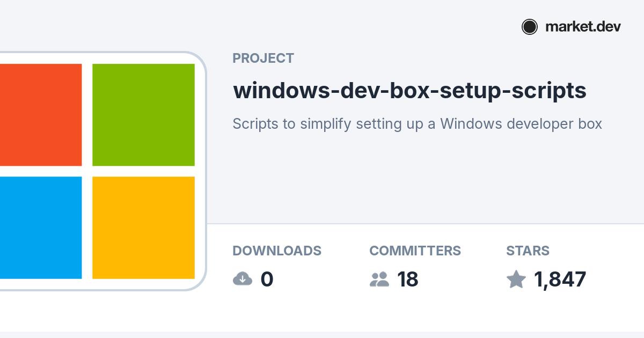This screenshot has width=644, height=338.
Task: Click the yellow square in logo
Action: (x=143, y=227)
